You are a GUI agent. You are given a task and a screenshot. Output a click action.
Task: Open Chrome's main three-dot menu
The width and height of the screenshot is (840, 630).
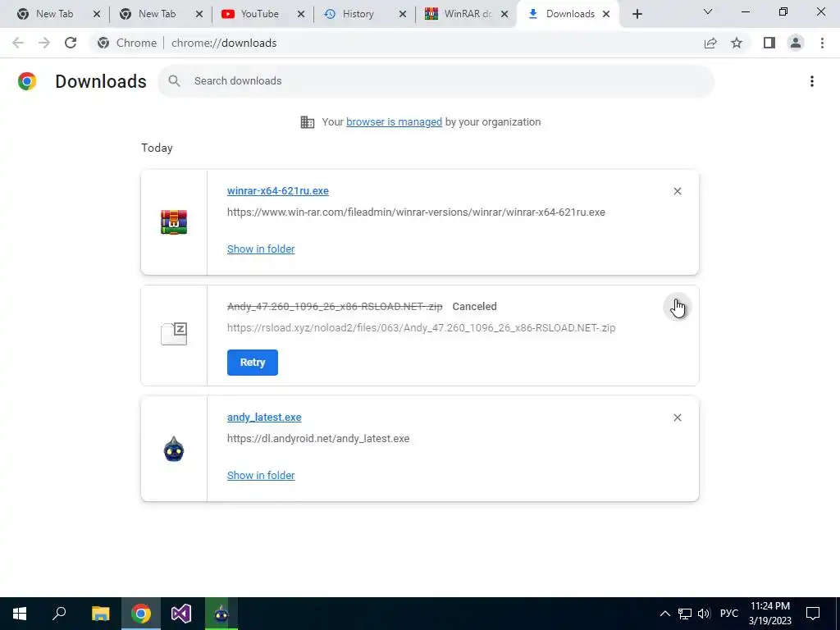[822, 43]
